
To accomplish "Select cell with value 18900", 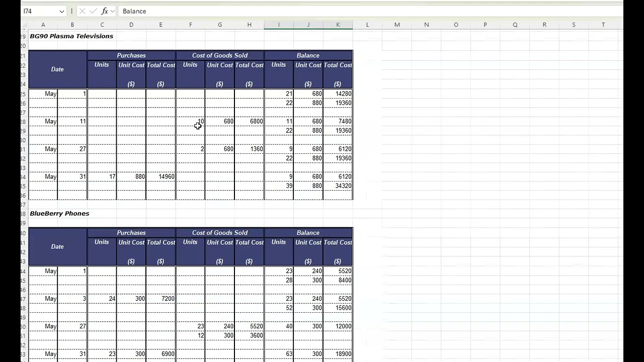I will coord(338,354).
